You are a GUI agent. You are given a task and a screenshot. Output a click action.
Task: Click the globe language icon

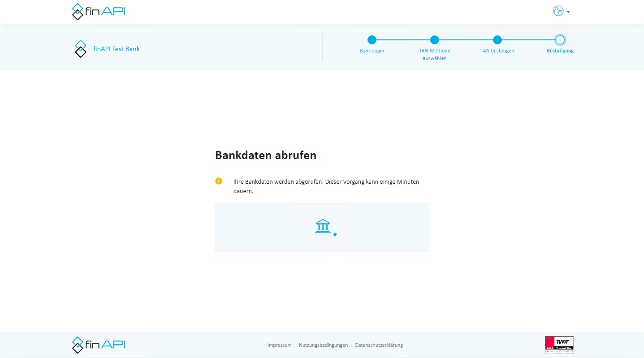tap(558, 11)
